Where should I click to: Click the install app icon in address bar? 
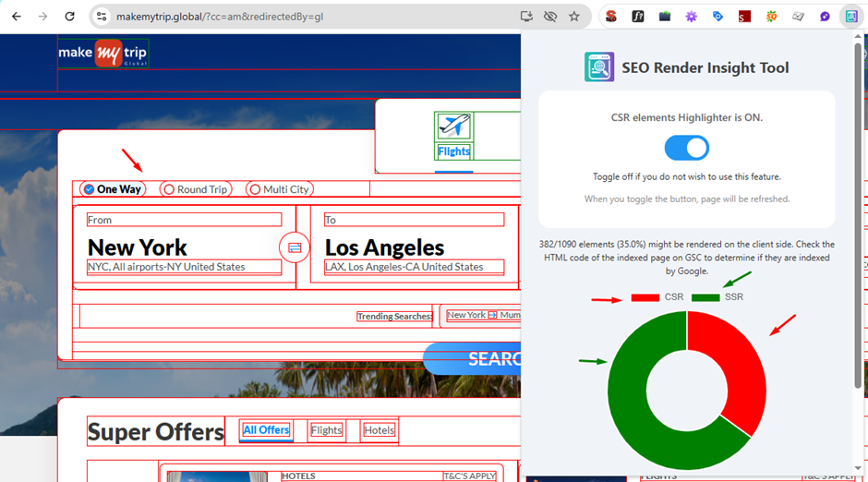(x=526, y=17)
